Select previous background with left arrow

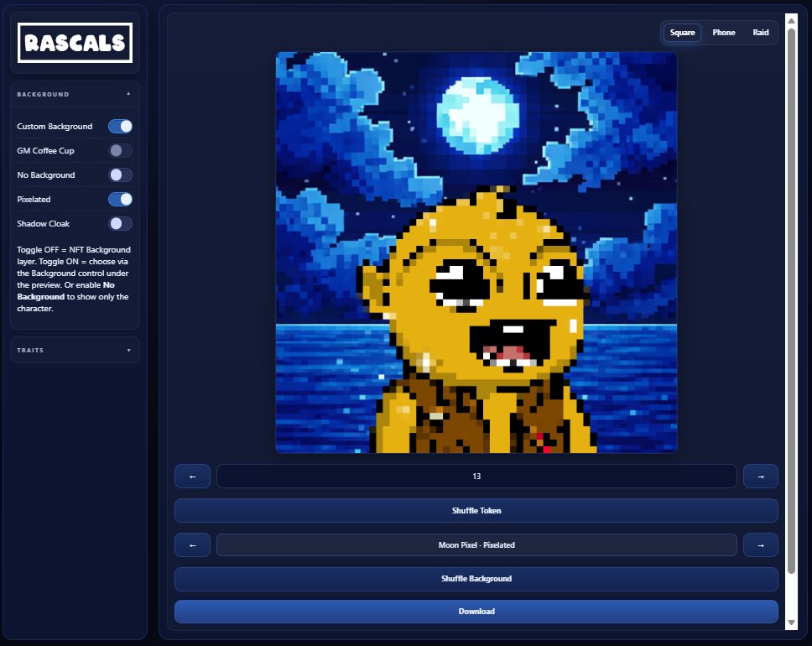pos(193,545)
